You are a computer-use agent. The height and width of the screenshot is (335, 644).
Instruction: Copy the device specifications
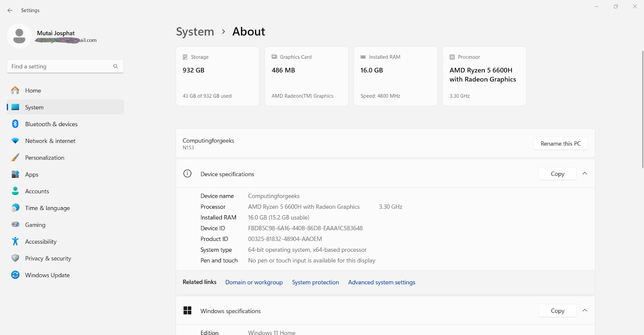click(x=557, y=174)
